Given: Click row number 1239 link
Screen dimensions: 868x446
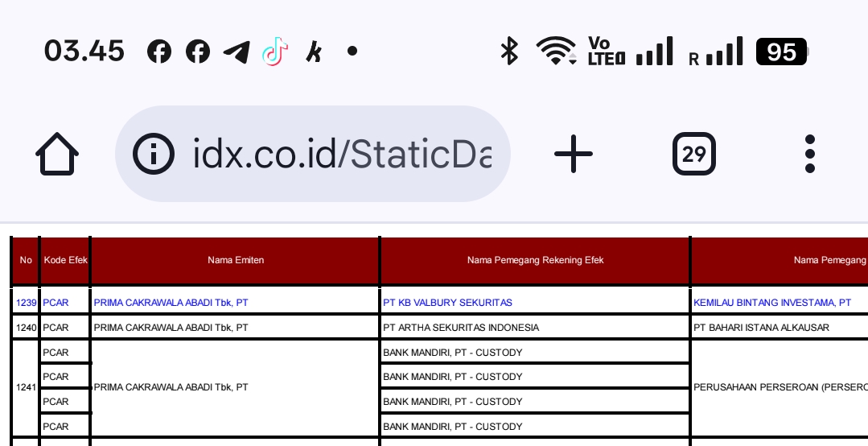Looking at the screenshot, I should click(26, 303).
